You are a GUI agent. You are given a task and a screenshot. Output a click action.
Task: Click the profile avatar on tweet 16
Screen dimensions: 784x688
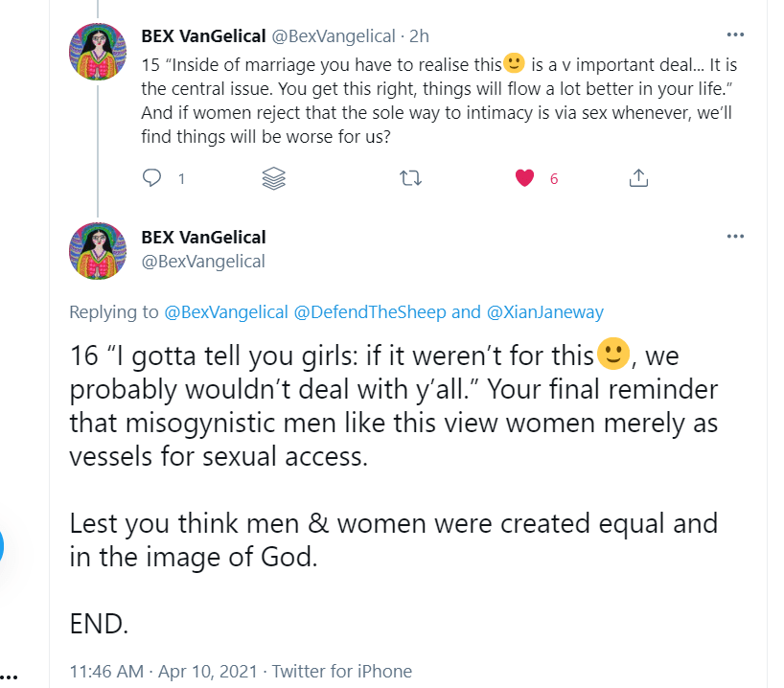tap(99, 250)
